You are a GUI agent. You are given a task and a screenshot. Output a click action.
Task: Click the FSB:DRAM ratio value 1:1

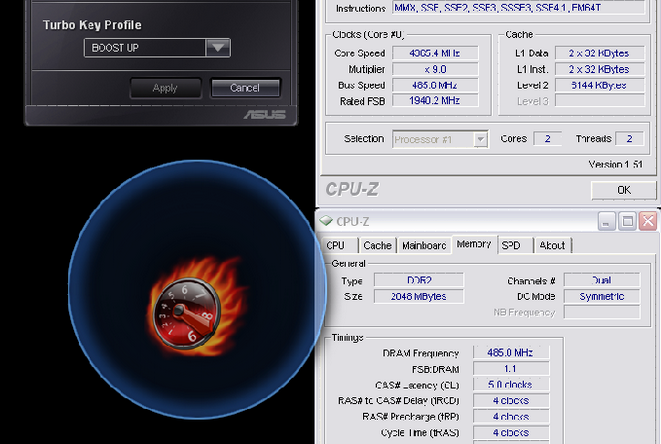tap(511, 369)
